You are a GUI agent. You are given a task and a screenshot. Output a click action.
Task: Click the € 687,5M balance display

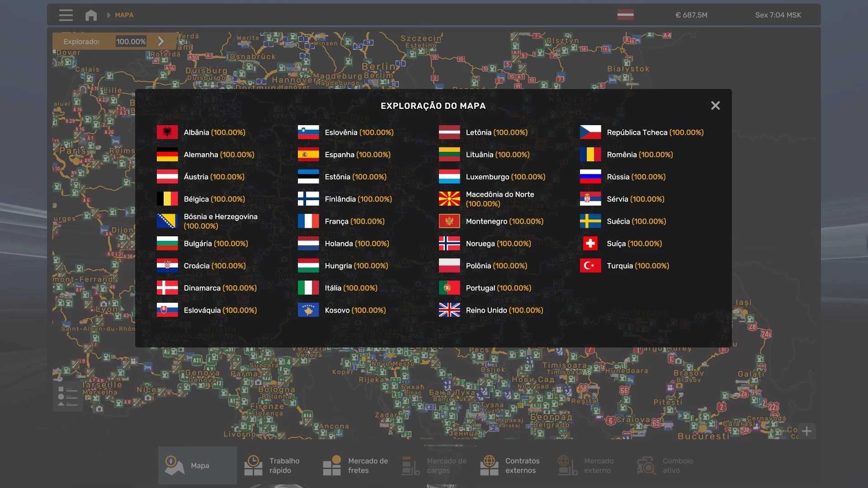pyautogui.click(x=691, y=15)
